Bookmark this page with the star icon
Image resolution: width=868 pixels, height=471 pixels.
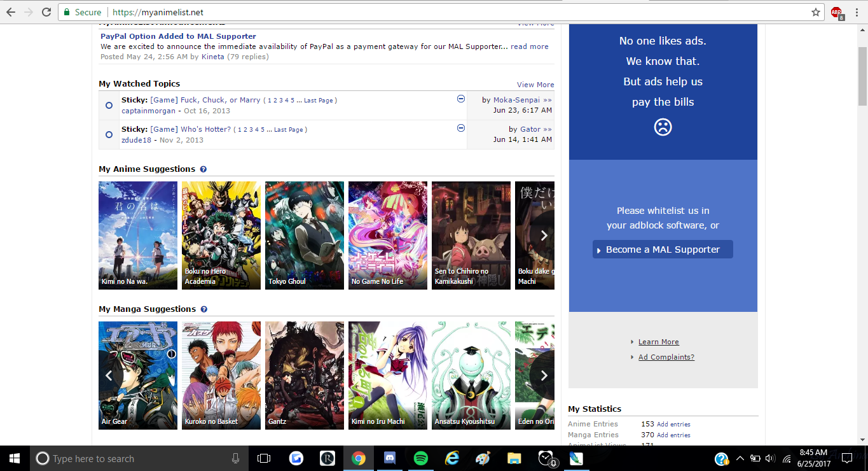click(816, 12)
